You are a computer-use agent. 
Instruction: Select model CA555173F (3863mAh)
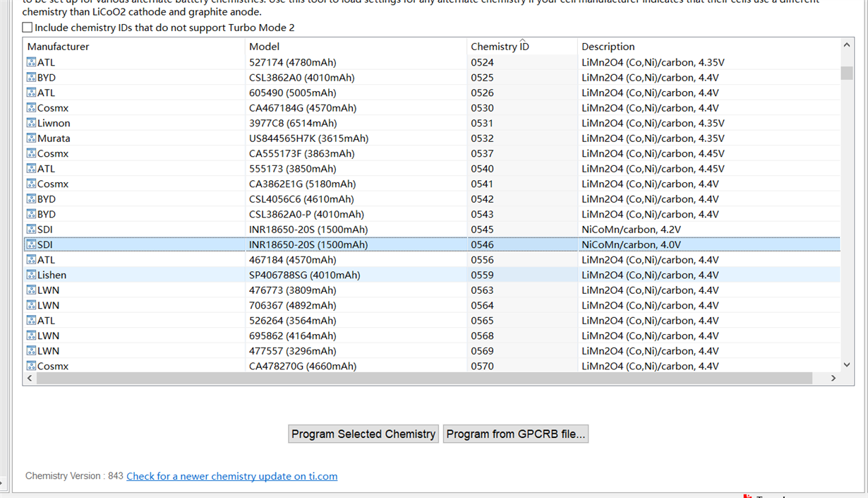(x=302, y=153)
